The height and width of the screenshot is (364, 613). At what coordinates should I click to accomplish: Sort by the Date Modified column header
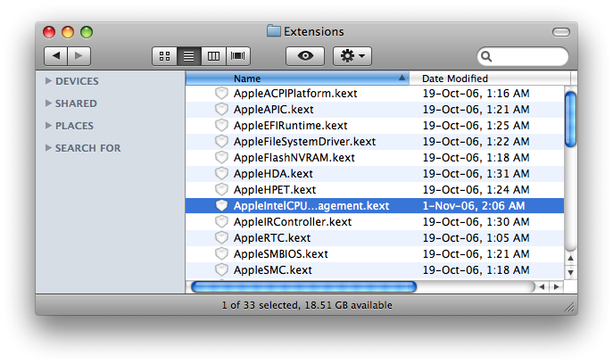[x=490, y=79]
